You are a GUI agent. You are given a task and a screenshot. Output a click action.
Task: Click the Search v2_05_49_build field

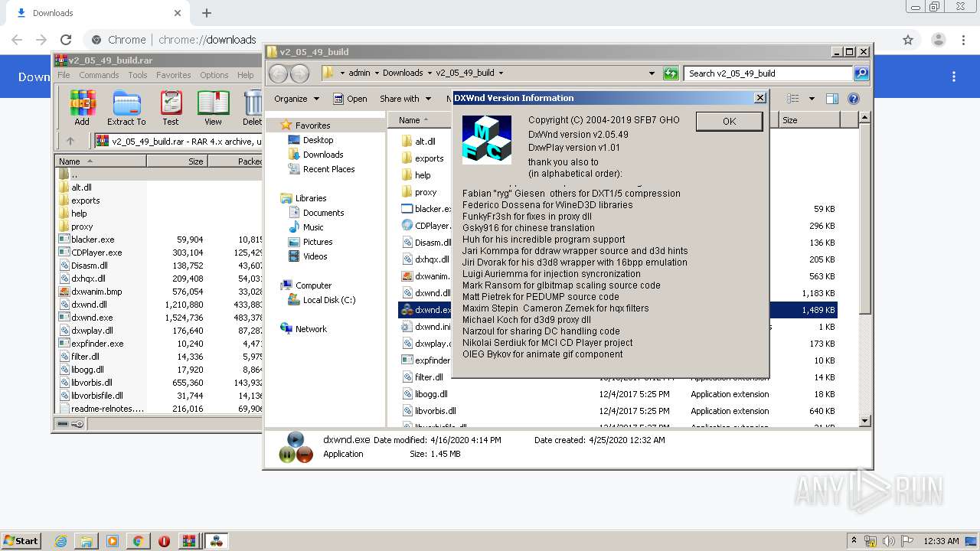point(768,73)
